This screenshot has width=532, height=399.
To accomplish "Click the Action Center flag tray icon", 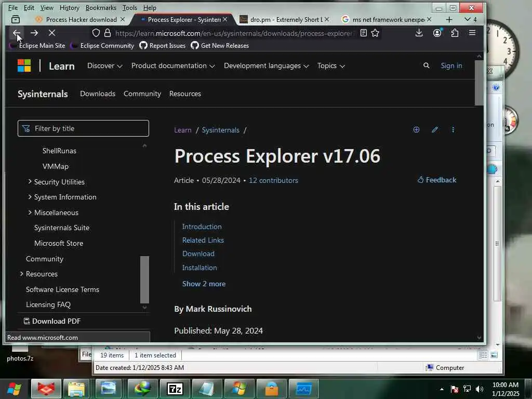I will point(455,389).
